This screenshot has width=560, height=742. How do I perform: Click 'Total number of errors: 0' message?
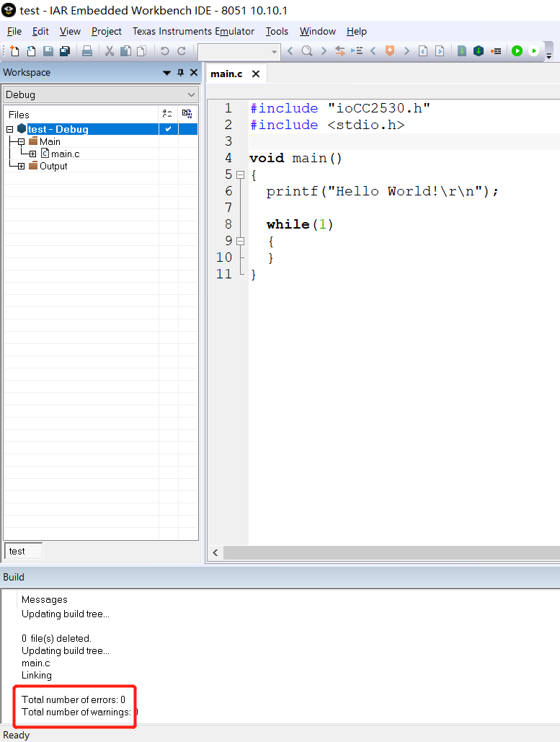click(74, 699)
